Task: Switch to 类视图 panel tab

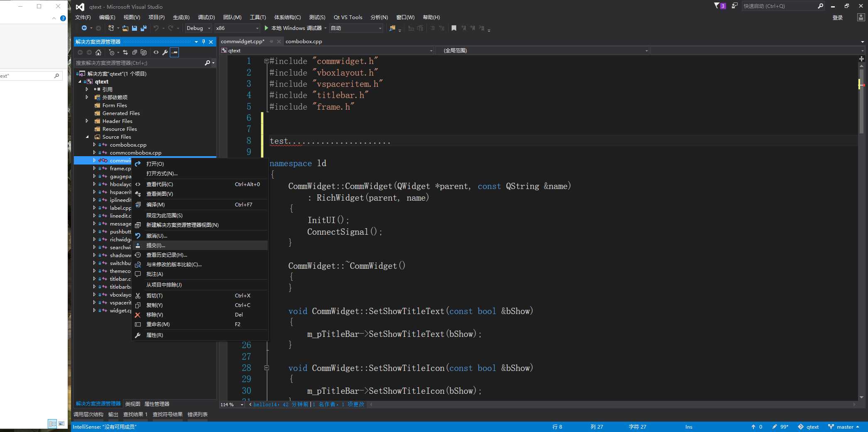Action: pyautogui.click(x=132, y=404)
